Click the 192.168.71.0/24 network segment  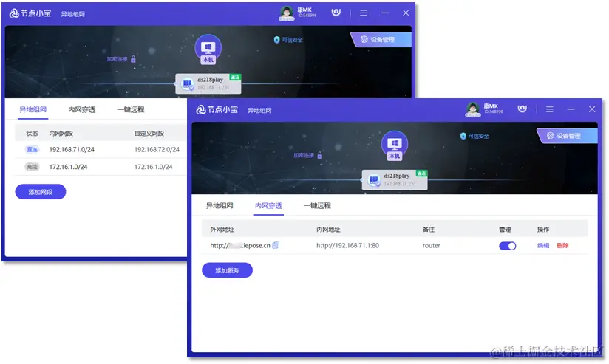(72, 149)
